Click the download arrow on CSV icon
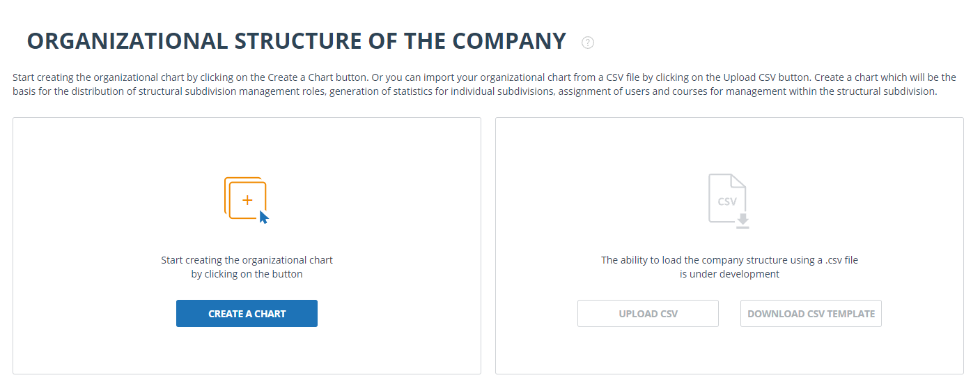Image resolution: width=980 pixels, height=387 pixels. pos(742,220)
